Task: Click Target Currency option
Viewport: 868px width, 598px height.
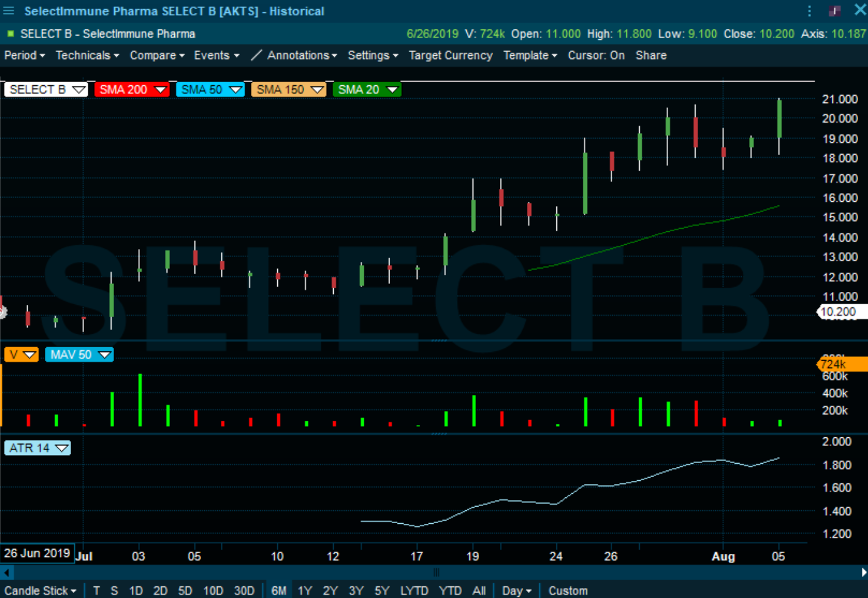Action: click(x=451, y=55)
